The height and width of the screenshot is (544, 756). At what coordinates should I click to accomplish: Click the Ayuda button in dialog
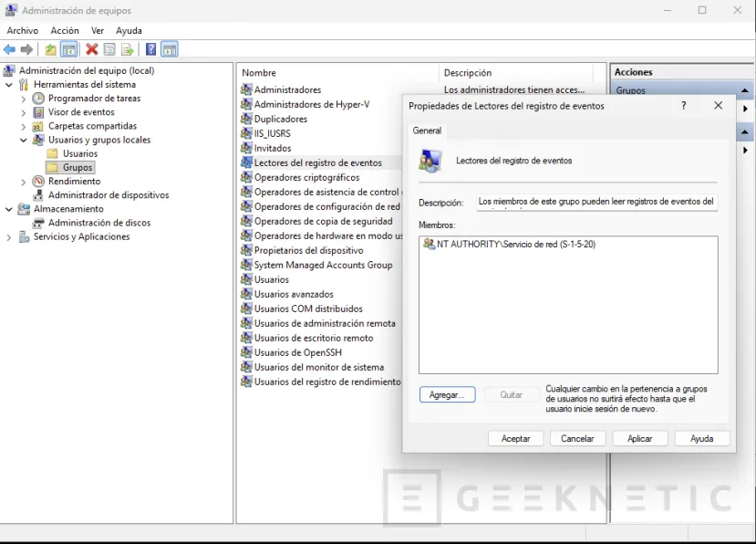click(701, 438)
